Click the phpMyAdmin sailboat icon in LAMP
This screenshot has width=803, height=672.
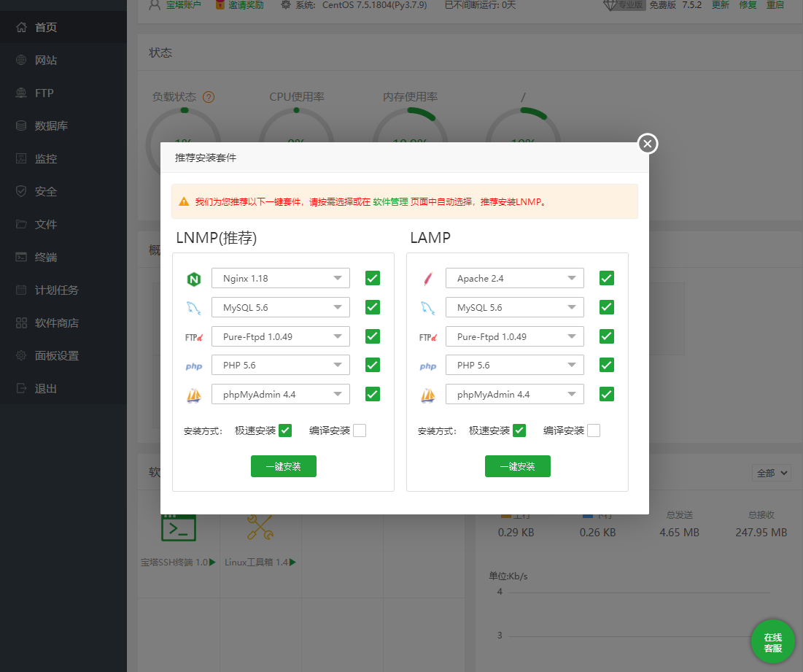click(427, 395)
